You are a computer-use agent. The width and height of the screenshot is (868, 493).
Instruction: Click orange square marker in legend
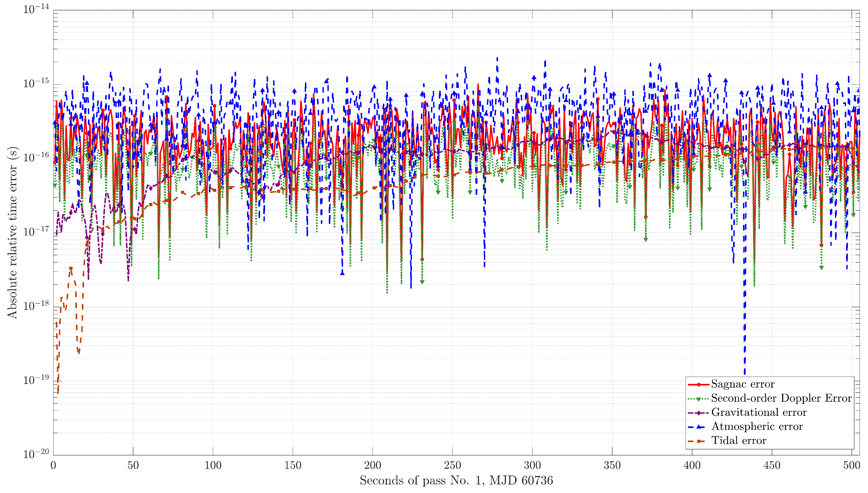click(698, 441)
